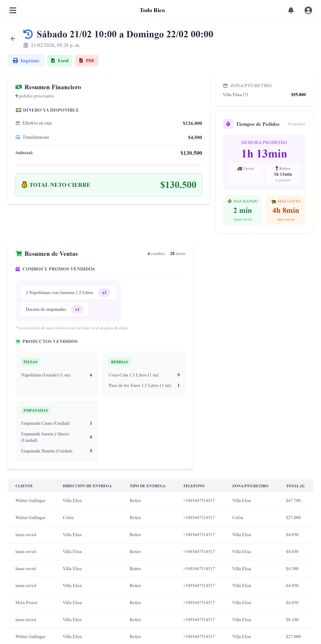Click the purple stopwatch icon
This screenshot has width=321, height=644.
[x=228, y=124]
